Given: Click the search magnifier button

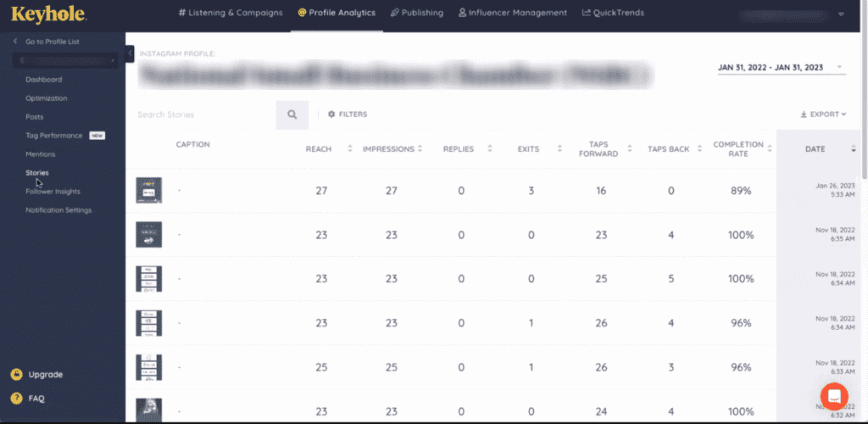Looking at the screenshot, I should point(292,114).
